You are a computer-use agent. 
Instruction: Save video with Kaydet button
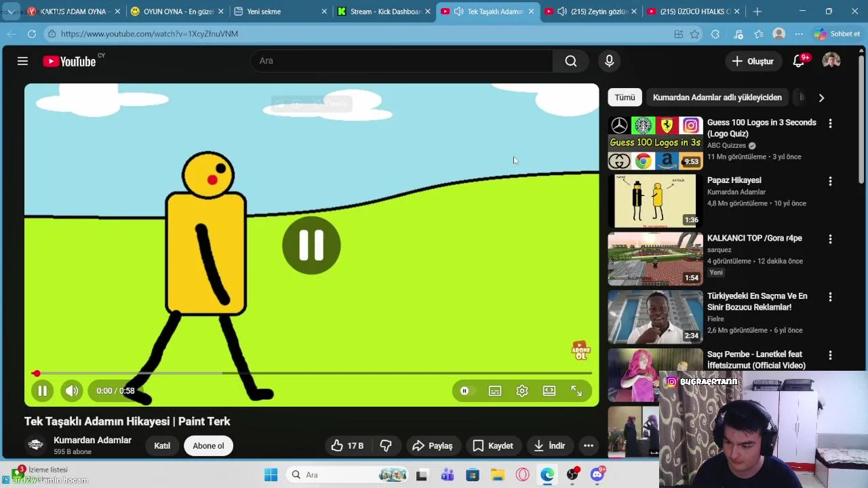[493, 445]
